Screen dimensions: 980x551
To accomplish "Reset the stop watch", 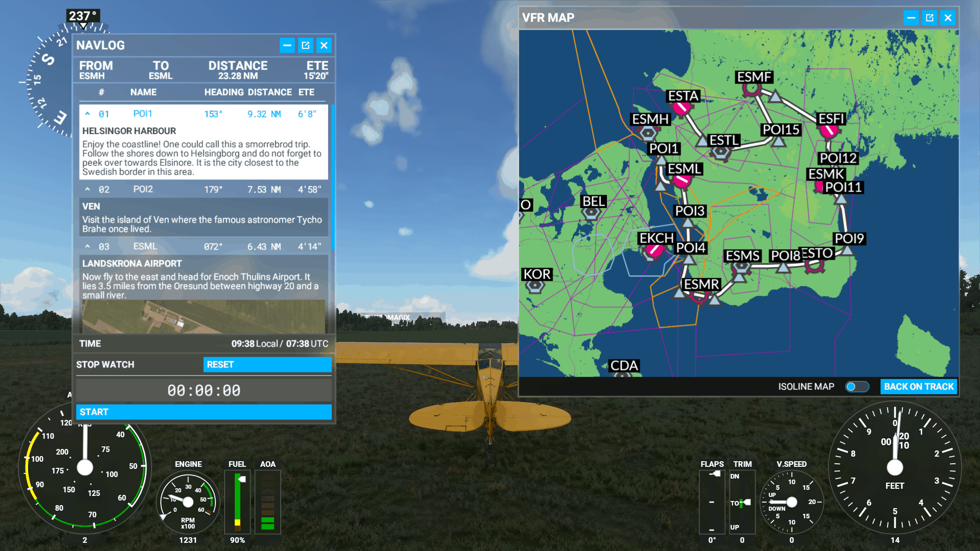I will (x=267, y=364).
